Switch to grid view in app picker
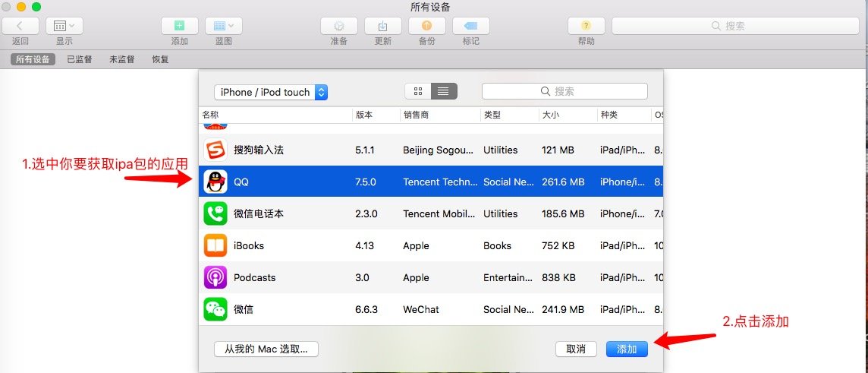868x373 pixels. [x=418, y=91]
